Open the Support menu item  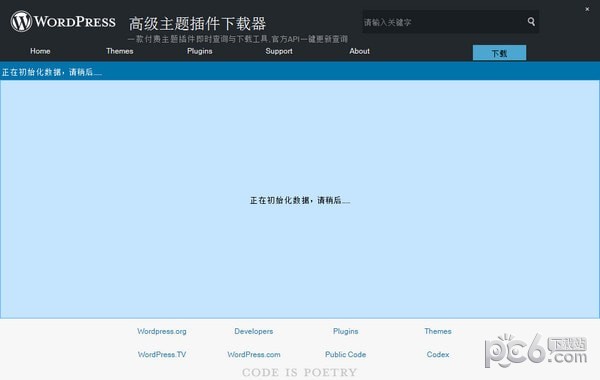tap(279, 51)
